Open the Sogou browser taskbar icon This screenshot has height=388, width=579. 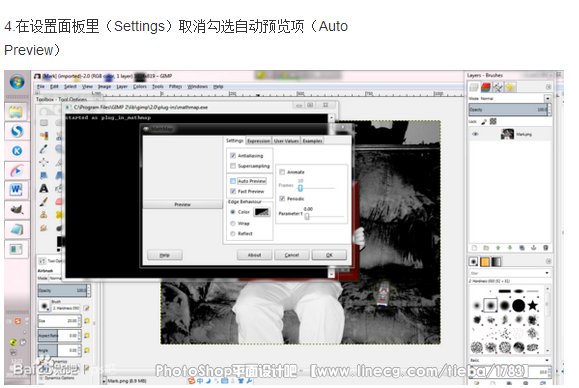click(17, 131)
